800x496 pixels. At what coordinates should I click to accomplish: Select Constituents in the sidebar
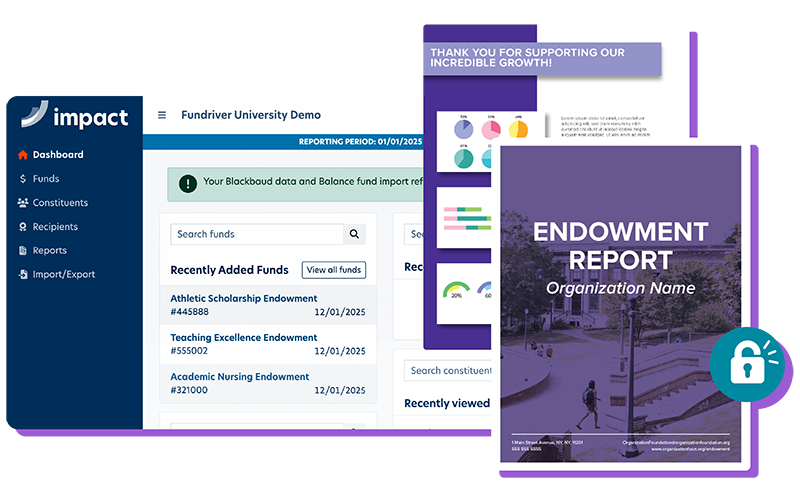coord(60,203)
